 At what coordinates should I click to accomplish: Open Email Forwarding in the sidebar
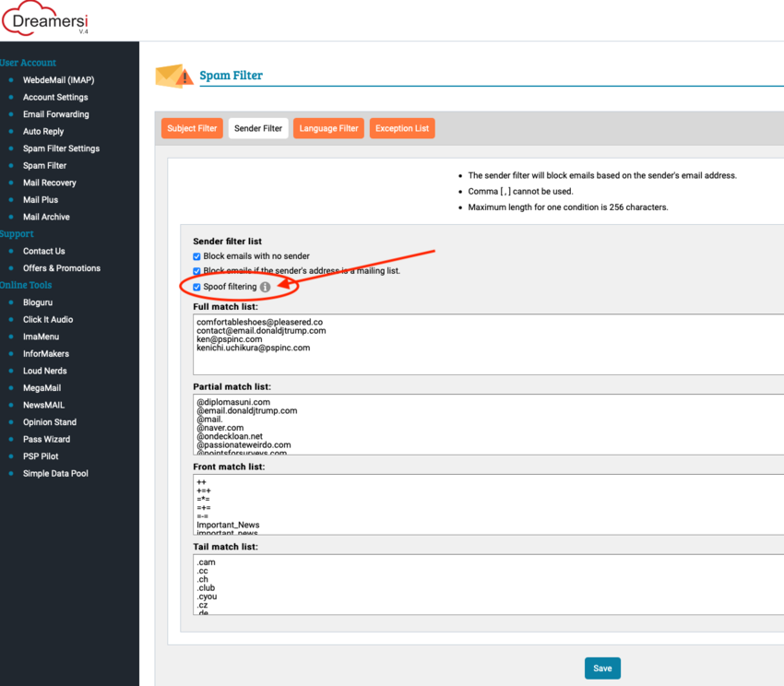(x=56, y=114)
